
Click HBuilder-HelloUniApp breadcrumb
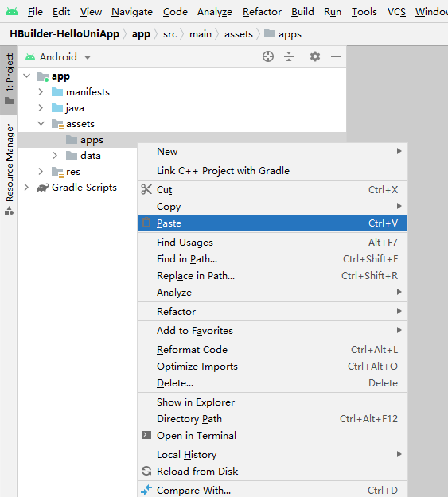point(64,33)
